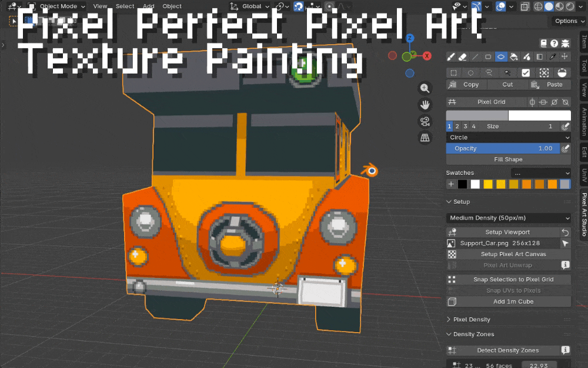Image resolution: width=588 pixels, height=368 pixels.
Task: Select brush size preset 4
Action: (x=473, y=127)
